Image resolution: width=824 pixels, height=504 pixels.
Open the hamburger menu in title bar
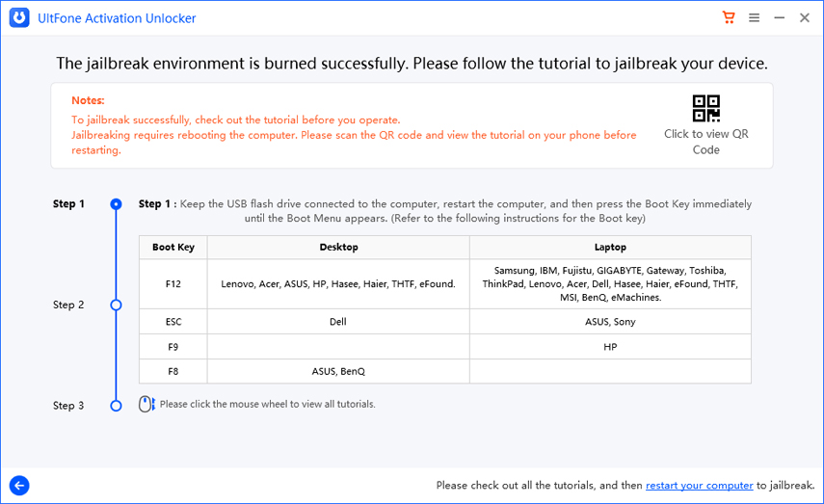click(754, 18)
